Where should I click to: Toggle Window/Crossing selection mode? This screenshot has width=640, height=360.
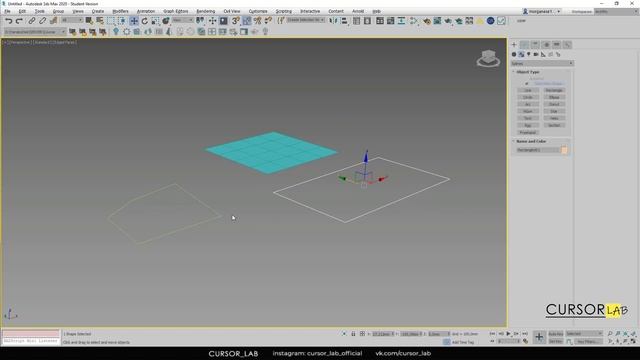(x=122, y=20)
